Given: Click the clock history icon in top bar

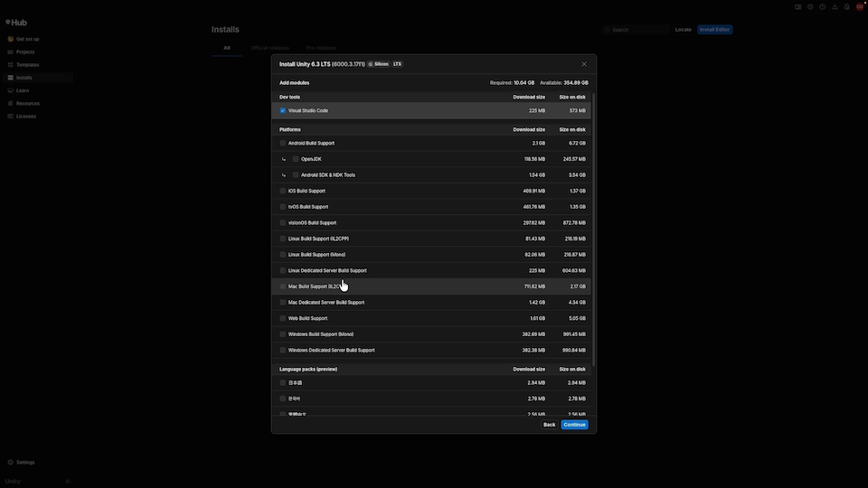Looking at the screenshot, I should click(823, 7).
